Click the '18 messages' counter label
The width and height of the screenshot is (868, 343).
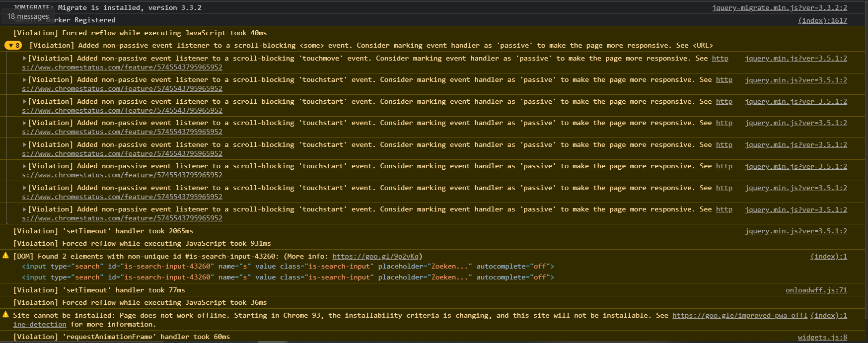tap(28, 16)
